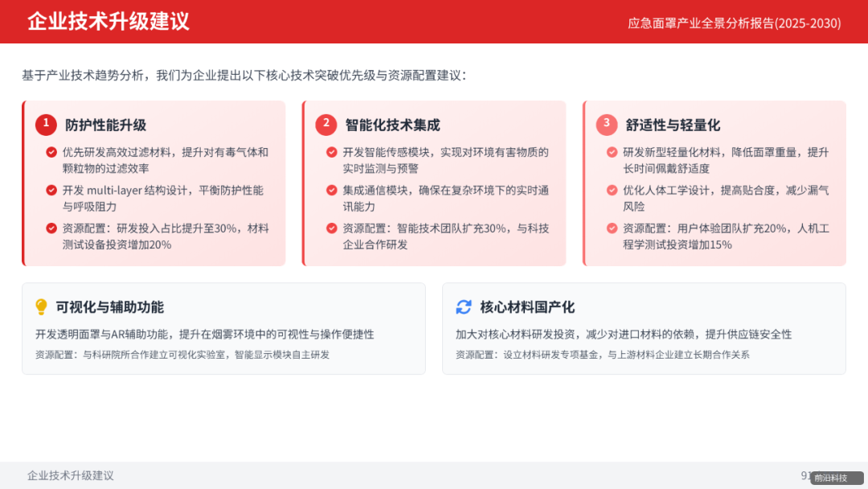The image size is (868, 489).
Task: Select the numbered badge 2 on 智能化技术集成 card
Action: pyautogui.click(x=325, y=125)
